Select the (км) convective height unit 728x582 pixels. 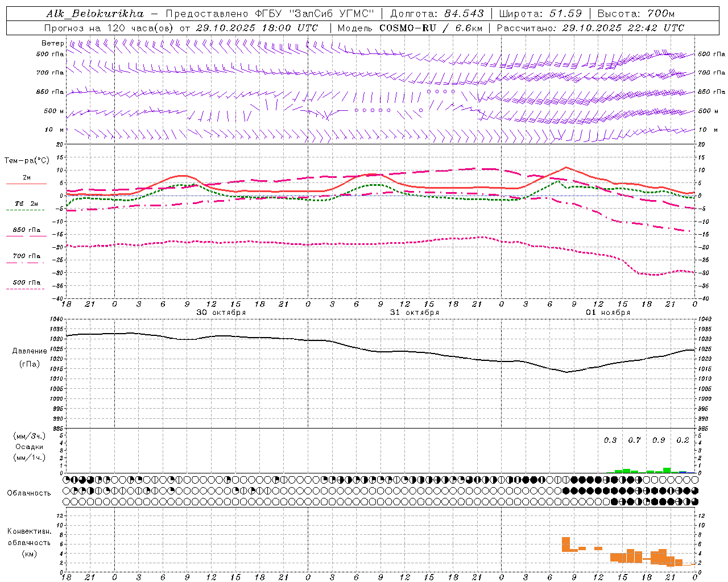[x=30, y=554]
